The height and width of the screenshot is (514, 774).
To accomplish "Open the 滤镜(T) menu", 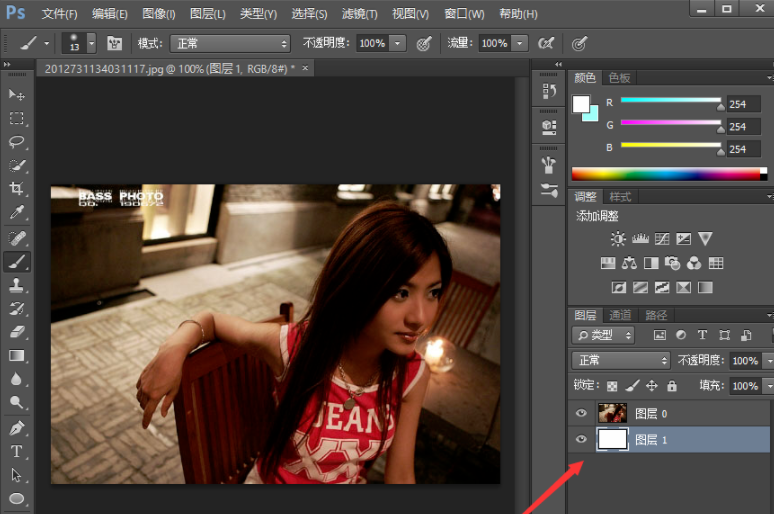I will 359,14.
